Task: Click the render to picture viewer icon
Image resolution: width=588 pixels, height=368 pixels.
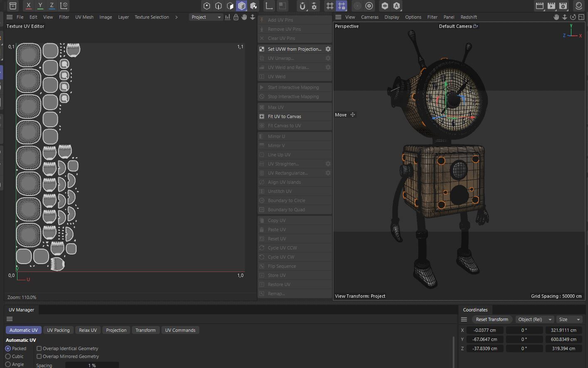Action: coord(551,6)
